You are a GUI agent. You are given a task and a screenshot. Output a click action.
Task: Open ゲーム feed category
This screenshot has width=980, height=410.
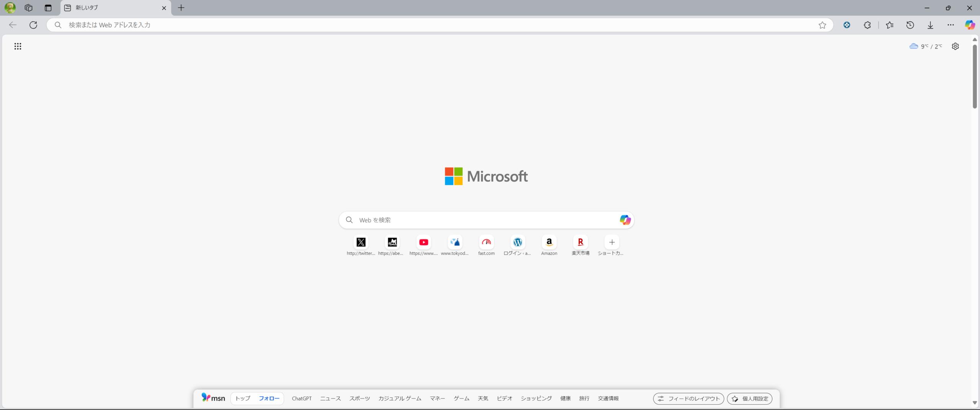461,399
